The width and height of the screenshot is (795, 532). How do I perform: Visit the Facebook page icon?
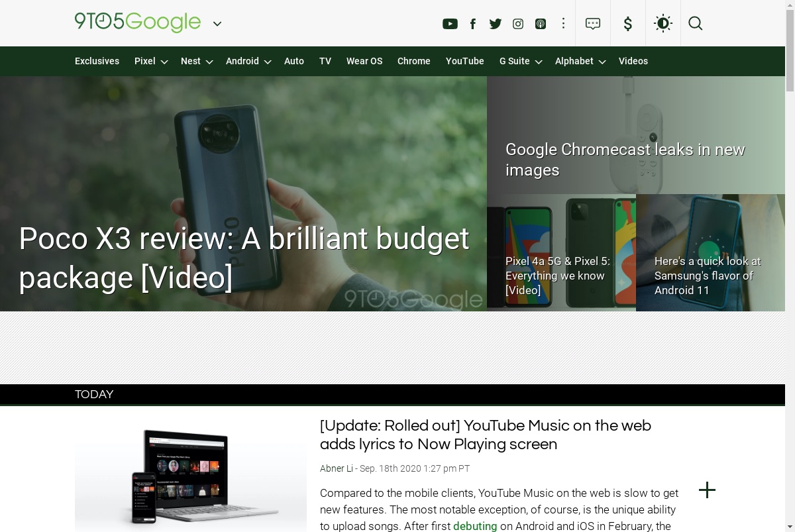click(473, 24)
